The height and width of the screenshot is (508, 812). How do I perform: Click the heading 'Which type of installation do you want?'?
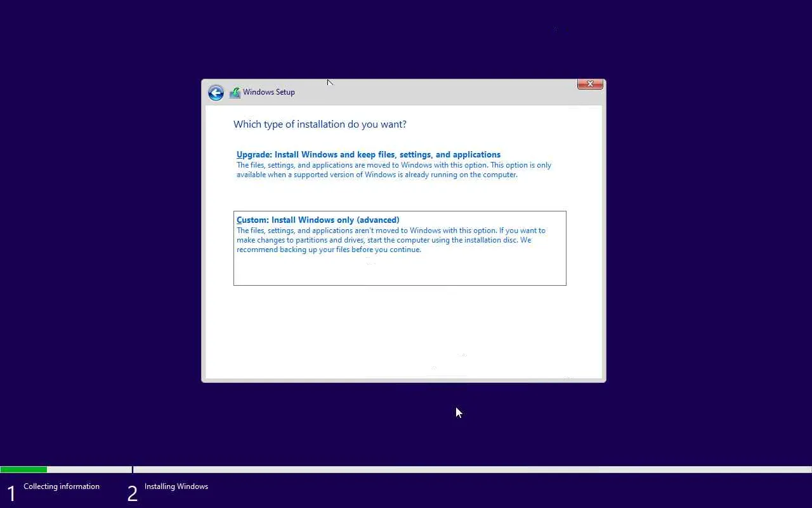[x=320, y=124]
